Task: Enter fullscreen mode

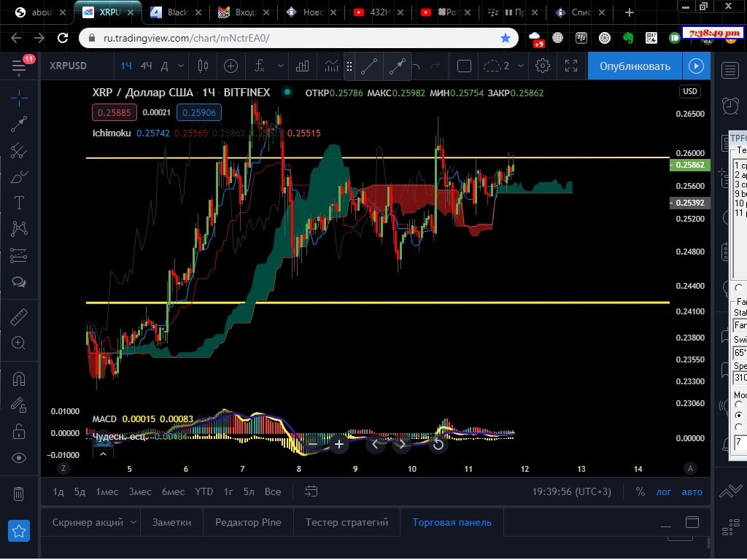Action: tap(570, 66)
